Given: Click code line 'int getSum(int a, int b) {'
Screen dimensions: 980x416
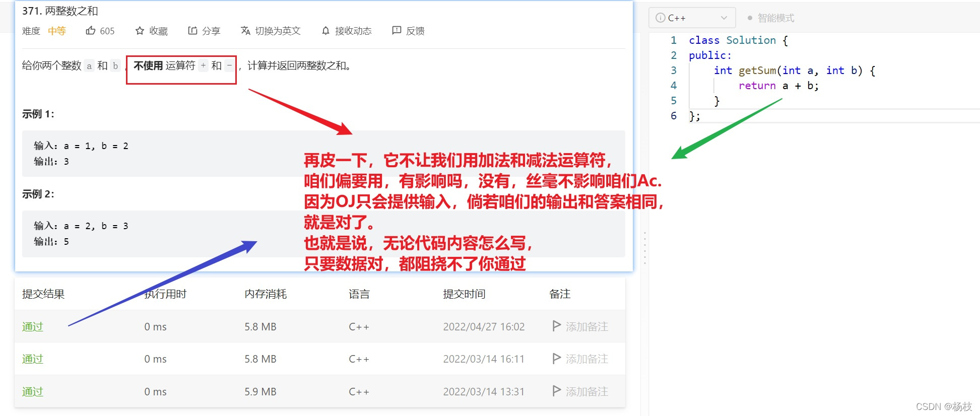Looking at the screenshot, I should (795, 71).
